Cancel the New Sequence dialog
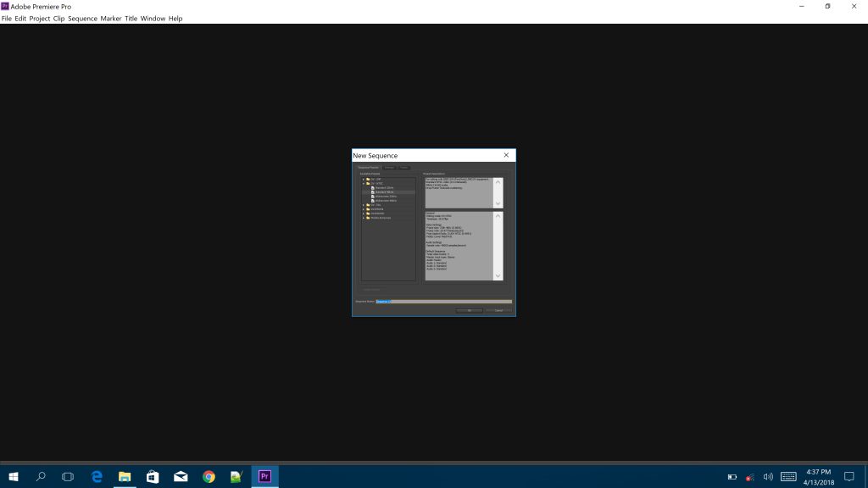Viewport: 868px width, 488px height. (x=498, y=310)
